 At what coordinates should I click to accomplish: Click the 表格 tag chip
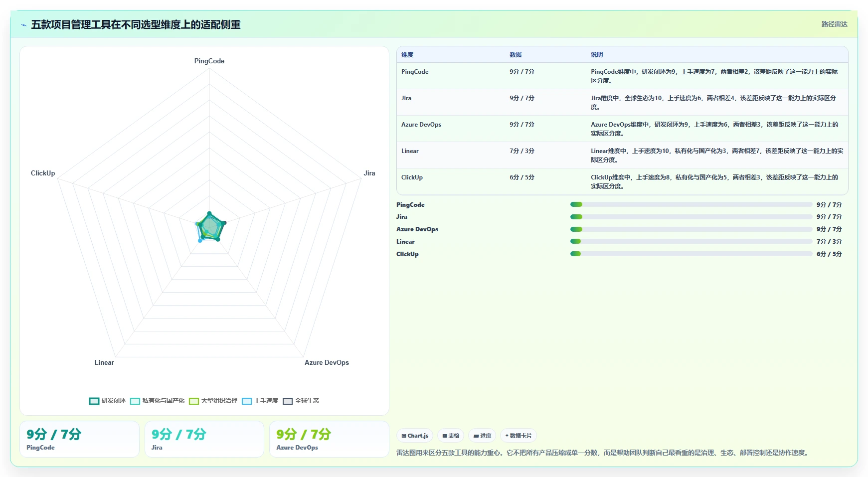click(451, 436)
